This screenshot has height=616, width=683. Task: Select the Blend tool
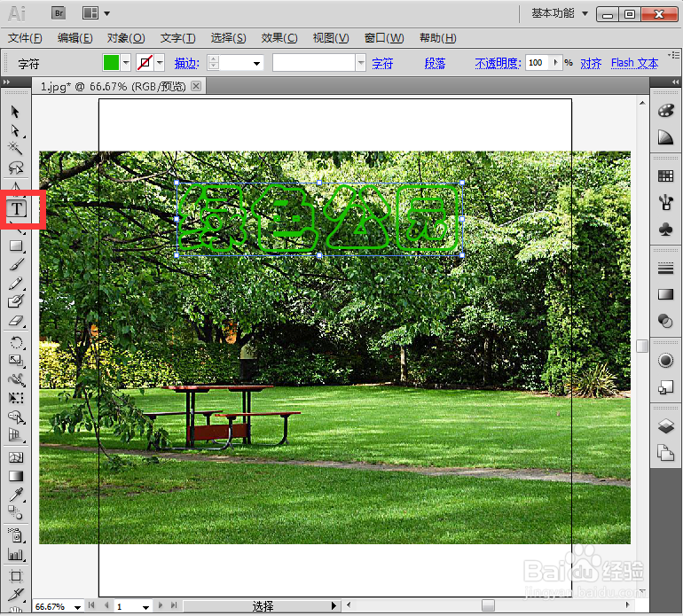coord(15,513)
